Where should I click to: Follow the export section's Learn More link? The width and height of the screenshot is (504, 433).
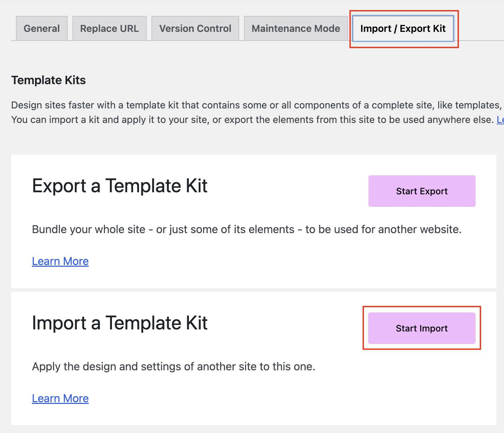pos(60,261)
